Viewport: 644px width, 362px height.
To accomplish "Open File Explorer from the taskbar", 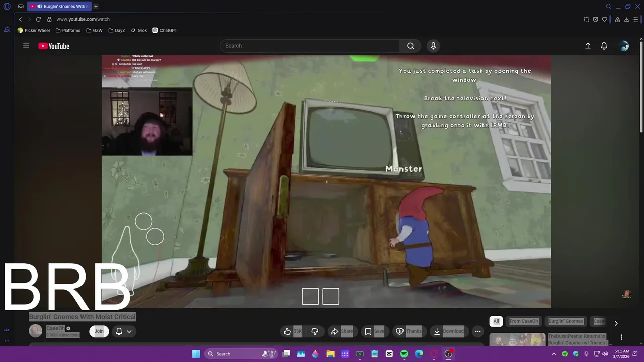I will pyautogui.click(x=330, y=354).
